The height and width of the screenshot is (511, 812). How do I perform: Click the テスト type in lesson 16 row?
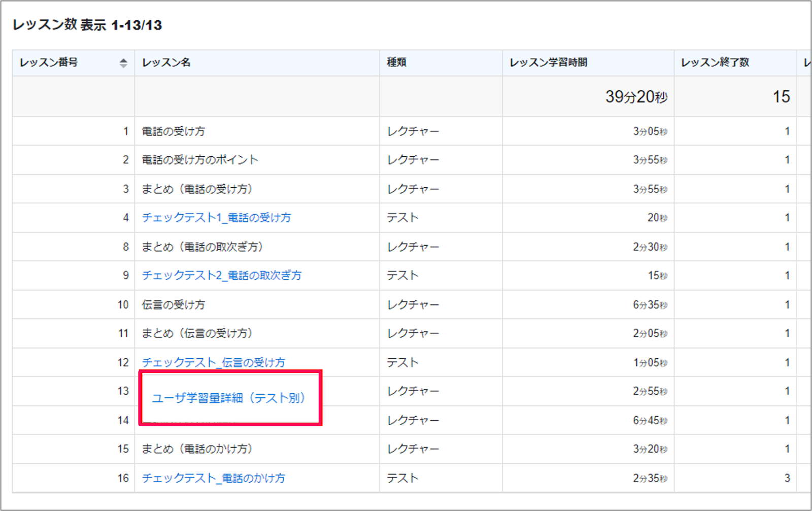(403, 478)
